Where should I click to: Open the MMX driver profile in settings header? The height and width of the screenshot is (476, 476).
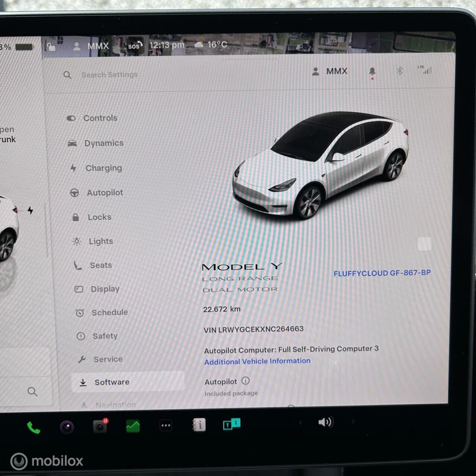coord(330,71)
